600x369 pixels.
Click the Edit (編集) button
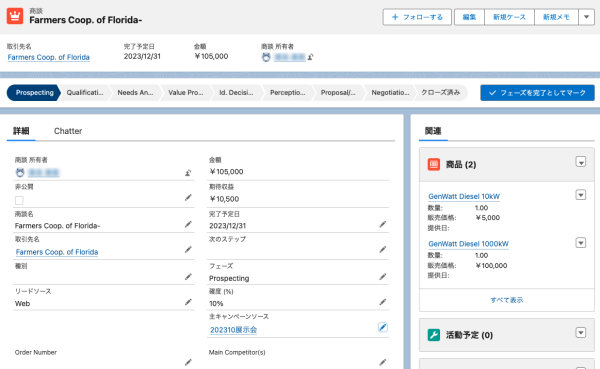tap(469, 17)
